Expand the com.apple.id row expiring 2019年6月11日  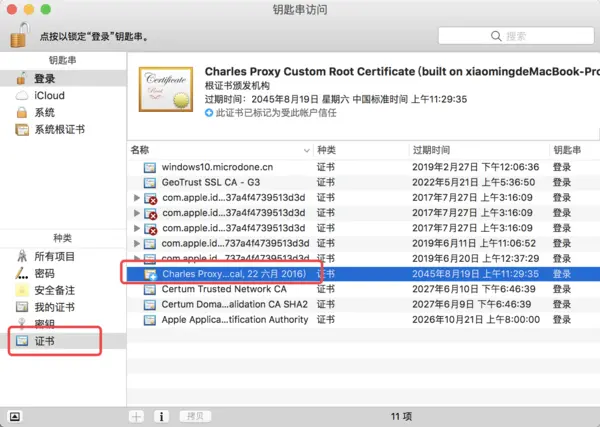pos(137,243)
